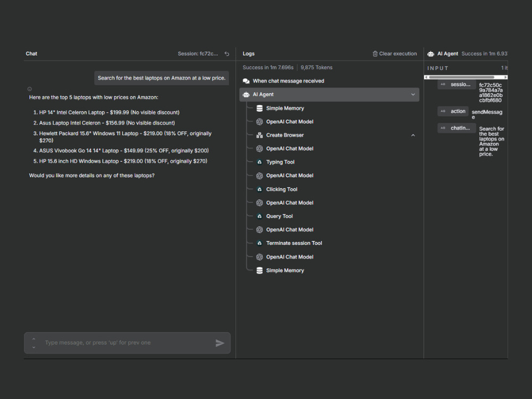This screenshot has height=399, width=532.
Task: Click the Create Browser workflow icon
Action: click(260, 135)
